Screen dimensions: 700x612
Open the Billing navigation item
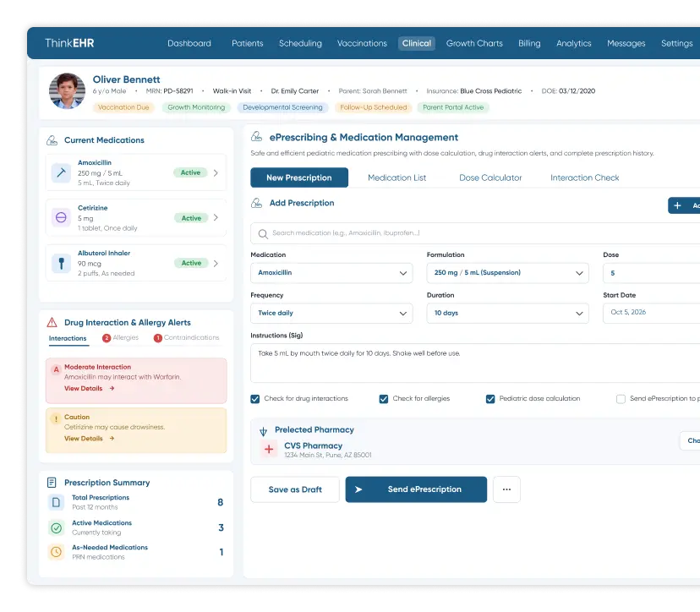tap(529, 43)
